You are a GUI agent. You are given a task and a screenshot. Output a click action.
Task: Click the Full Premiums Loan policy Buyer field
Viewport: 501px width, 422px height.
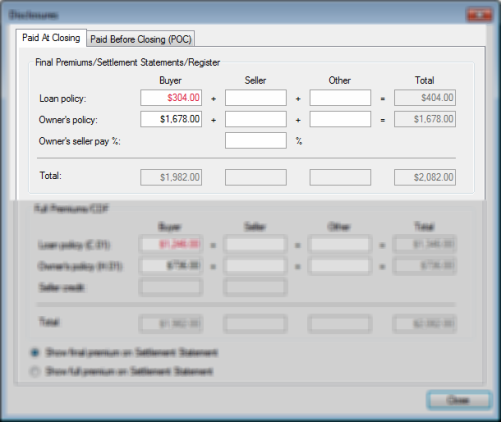tap(171, 245)
